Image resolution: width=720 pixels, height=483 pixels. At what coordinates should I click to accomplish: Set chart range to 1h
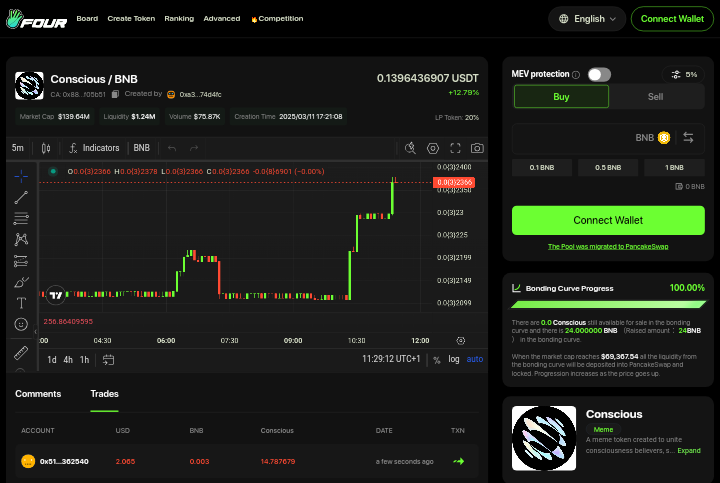[x=84, y=359]
